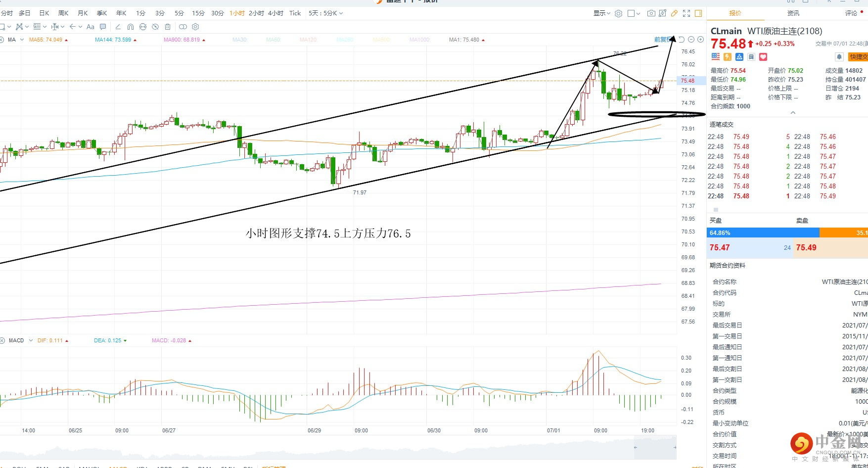Click the 快捷交易 quick trade button

pyautogui.click(x=859, y=57)
